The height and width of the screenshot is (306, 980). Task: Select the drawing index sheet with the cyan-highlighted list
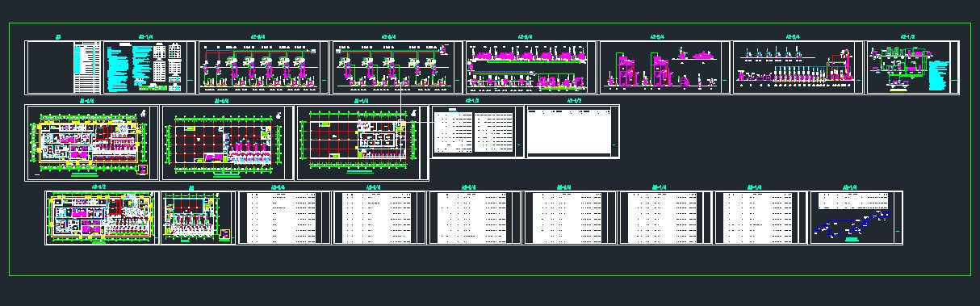coord(64,68)
